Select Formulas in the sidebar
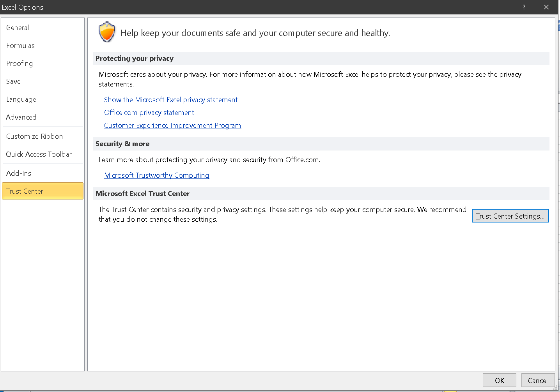Screen dimensions: 560x392 point(43,46)
